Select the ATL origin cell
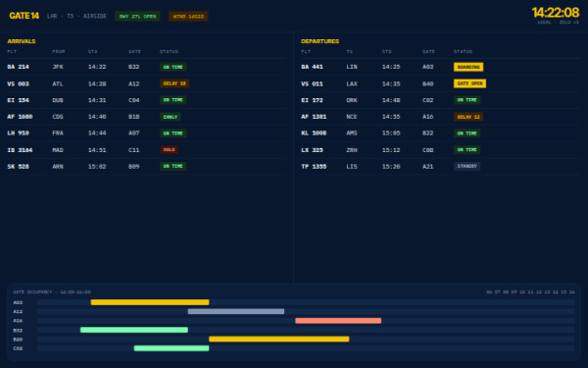This screenshot has height=368, width=588. coord(58,83)
